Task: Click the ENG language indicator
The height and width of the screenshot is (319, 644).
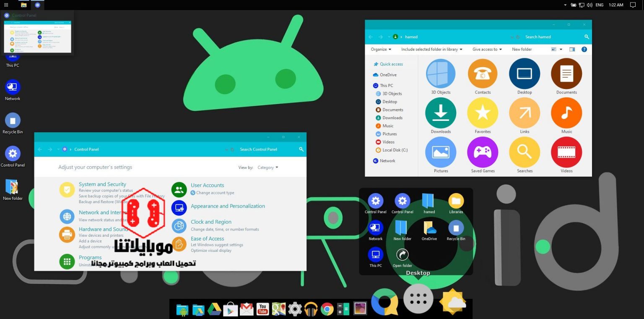Action: [x=600, y=5]
